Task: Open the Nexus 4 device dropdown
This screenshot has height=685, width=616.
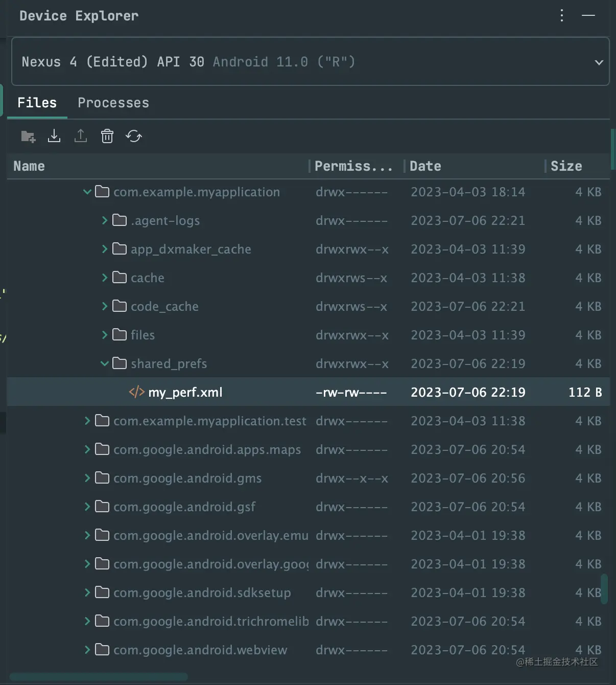Action: (599, 62)
